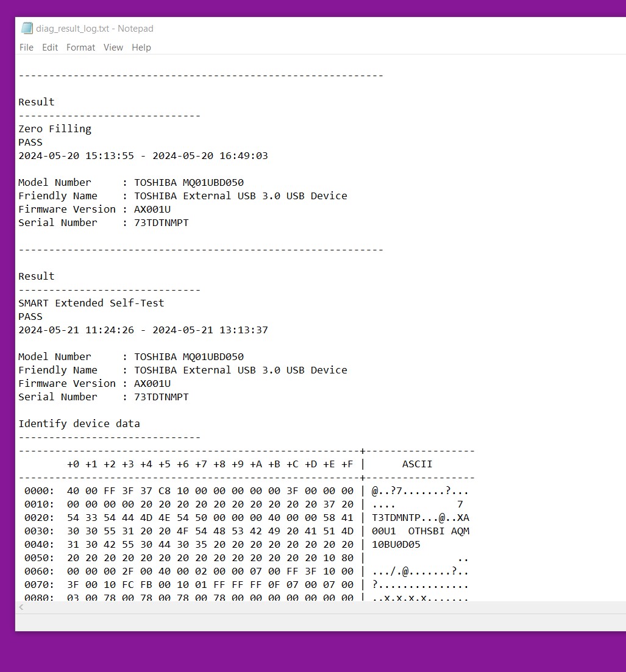The height and width of the screenshot is (672, 626).
Task: Click the horizontal scrollbar track at the bottom
Action: 305,607
